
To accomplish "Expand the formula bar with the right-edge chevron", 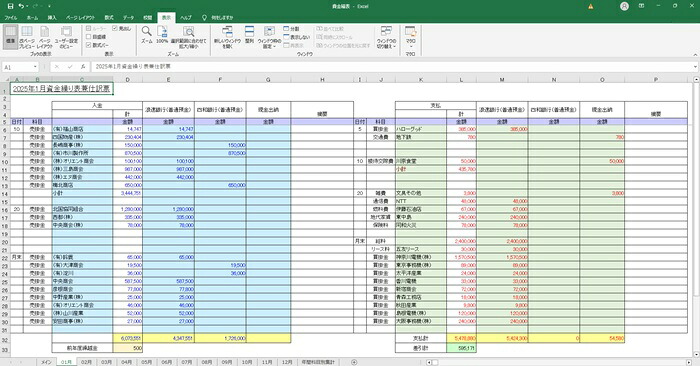I will [696, 67].
